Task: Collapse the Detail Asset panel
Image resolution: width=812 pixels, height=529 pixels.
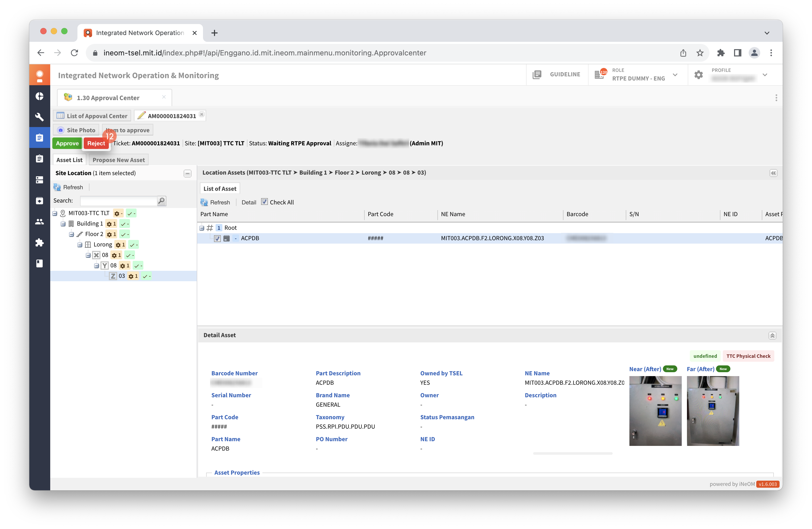Action: (x=772, y=335)
